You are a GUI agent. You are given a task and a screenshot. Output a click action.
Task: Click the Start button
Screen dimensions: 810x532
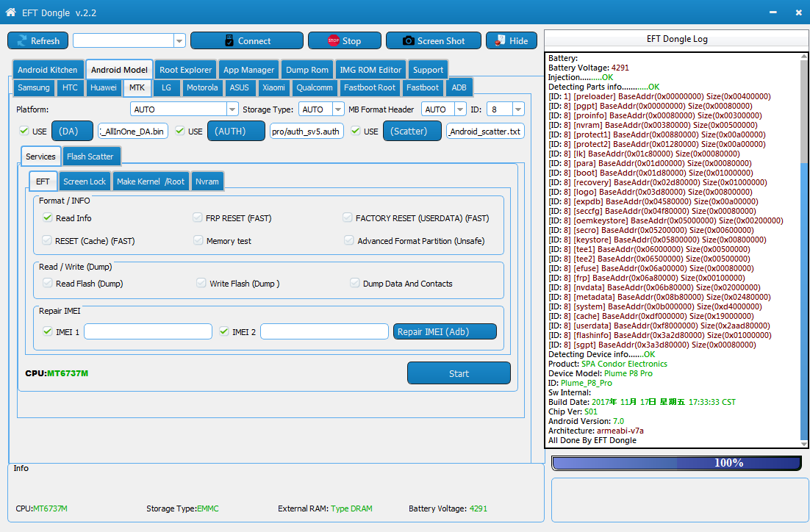coord(459,373)
